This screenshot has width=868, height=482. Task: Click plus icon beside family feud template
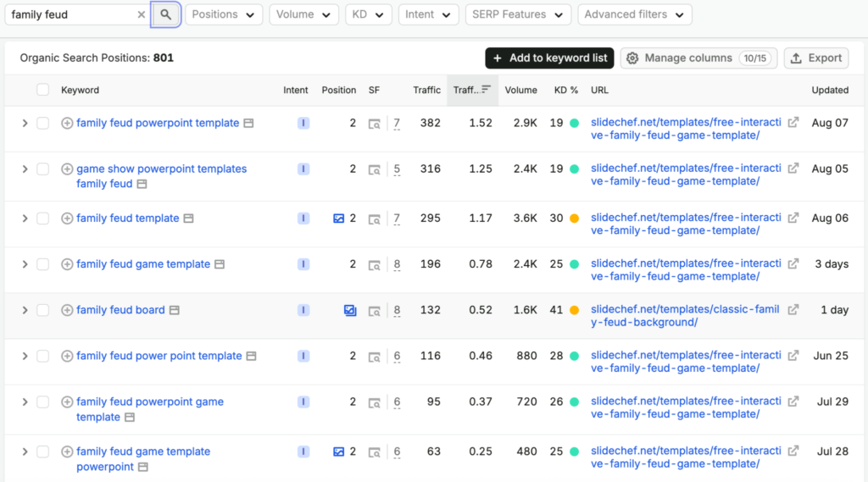(67, 218)
